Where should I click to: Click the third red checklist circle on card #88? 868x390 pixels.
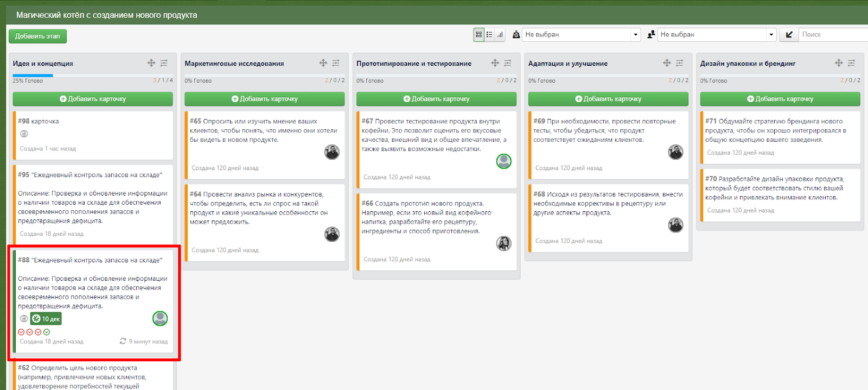tap(38, 332)
